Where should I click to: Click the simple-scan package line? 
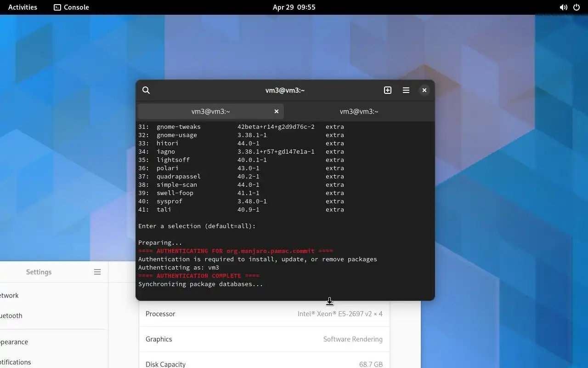(241, 184)
